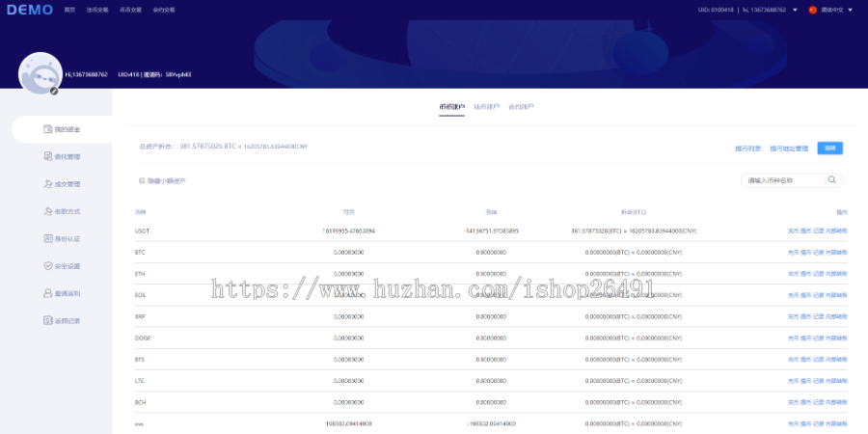Click the USDT frozen amount -14136751.97083895
This screenshot has height=434, width=868.
pyautogui.click(x=491, y=231)
